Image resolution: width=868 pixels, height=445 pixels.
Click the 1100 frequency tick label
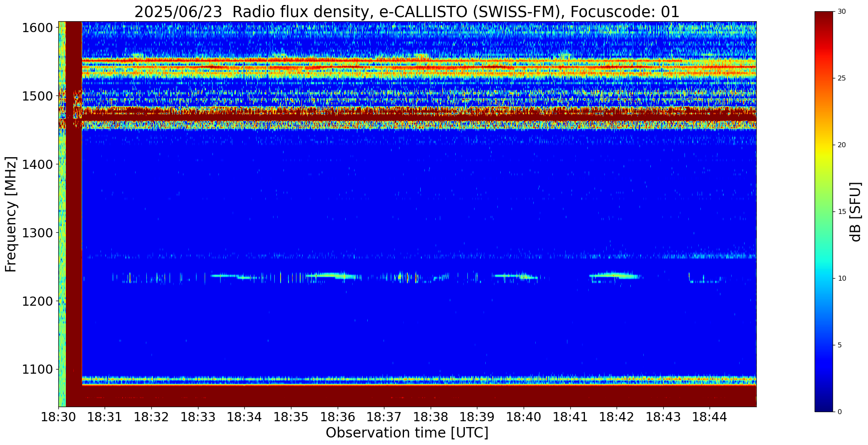point(38,370)
